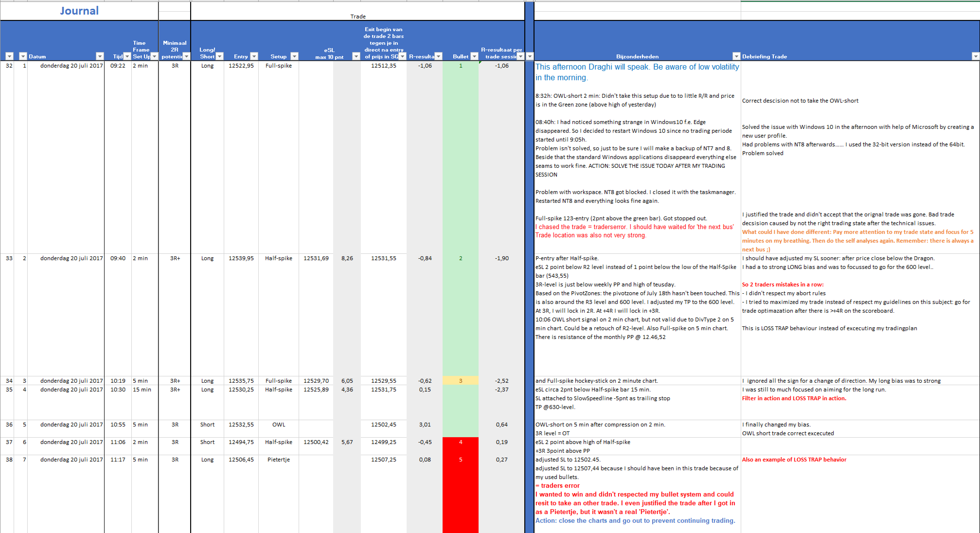
Task: Open the Tijd column filter dropdown
Action: [127, 56]
